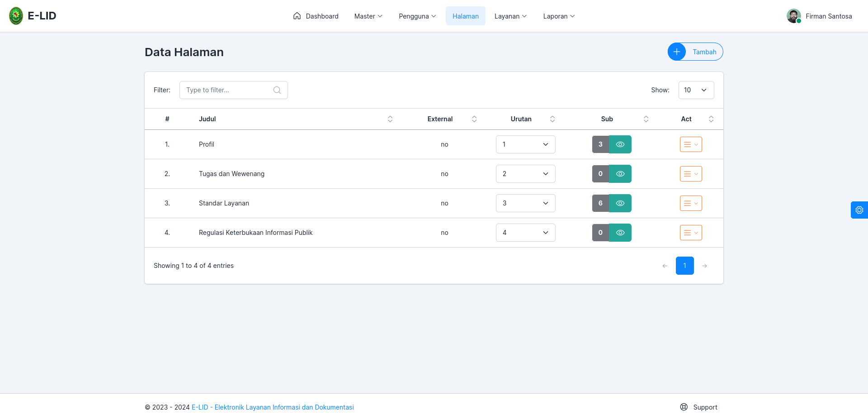This screenshot has height=420, width=868.
Task: Open action menu for Profil row
Action: point(691,144)
